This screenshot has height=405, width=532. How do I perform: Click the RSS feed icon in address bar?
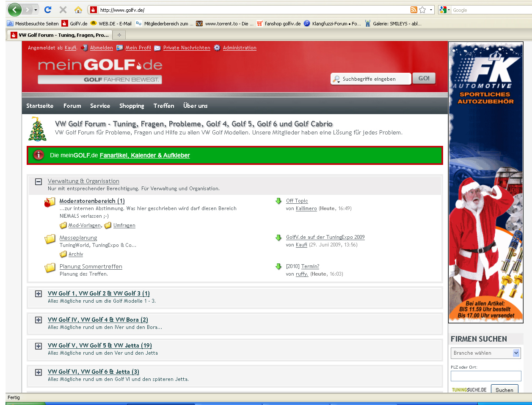pyautogui.click(x=413, y=10)
